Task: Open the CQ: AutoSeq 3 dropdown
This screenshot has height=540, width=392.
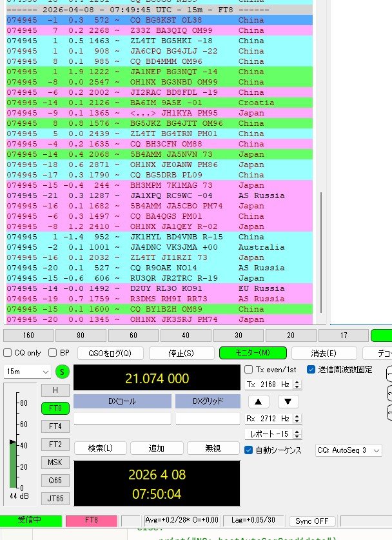Action: coord(349,450)
